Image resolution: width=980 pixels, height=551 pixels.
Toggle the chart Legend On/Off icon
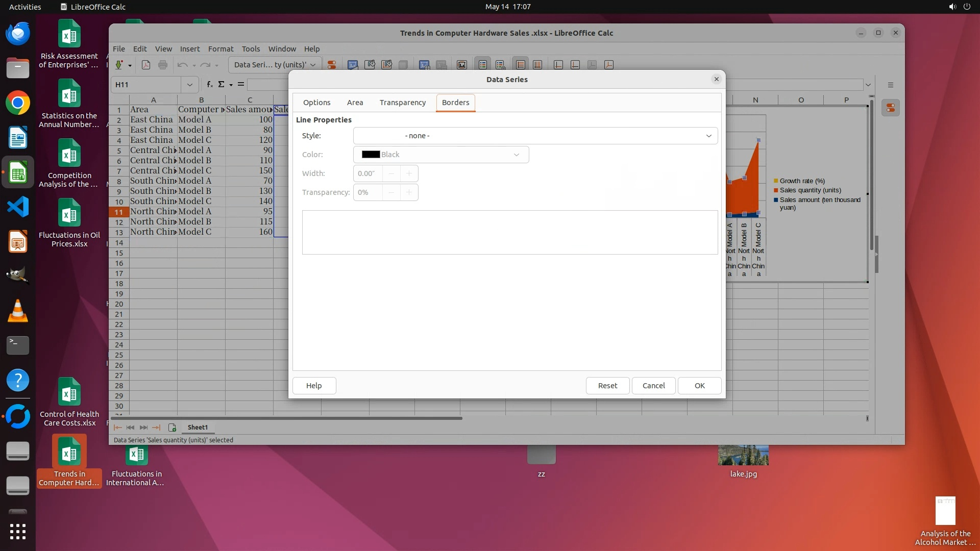(x=482, y=65)
